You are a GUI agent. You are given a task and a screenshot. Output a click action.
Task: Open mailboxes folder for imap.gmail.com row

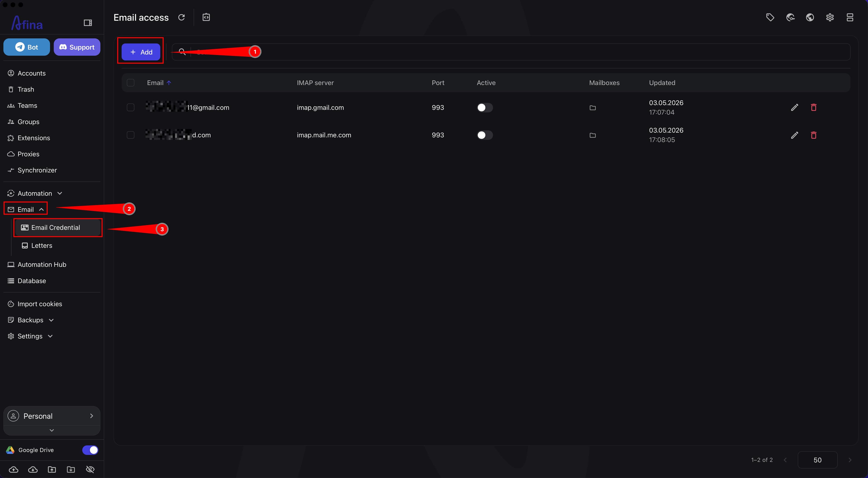pyautogui.click(x=592, y=108)
